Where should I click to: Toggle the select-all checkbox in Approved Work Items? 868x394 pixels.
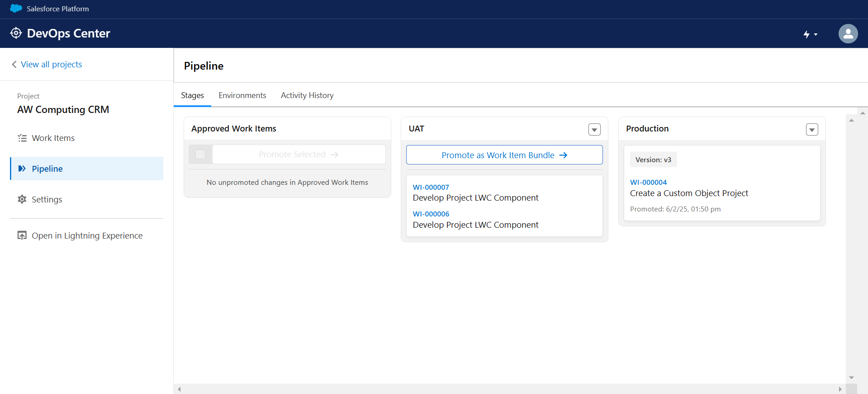[x=200, y=154]
